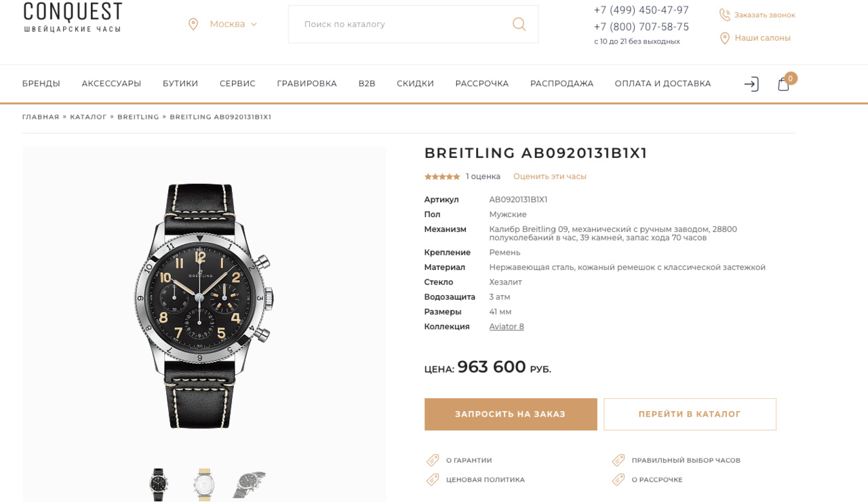The image size is (868, 502).
Task: Open the Бренды menu item
Action: point(41,83)
